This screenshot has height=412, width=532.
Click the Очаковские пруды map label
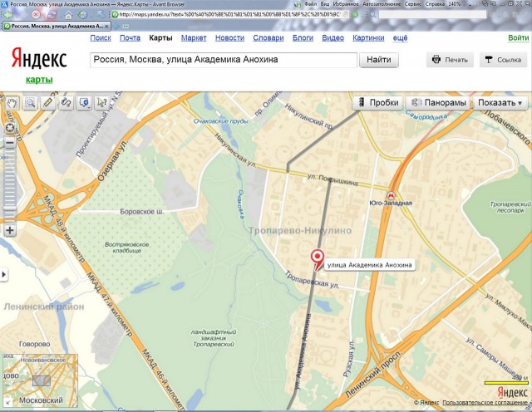pyautogui.click(x=221, y=121)
